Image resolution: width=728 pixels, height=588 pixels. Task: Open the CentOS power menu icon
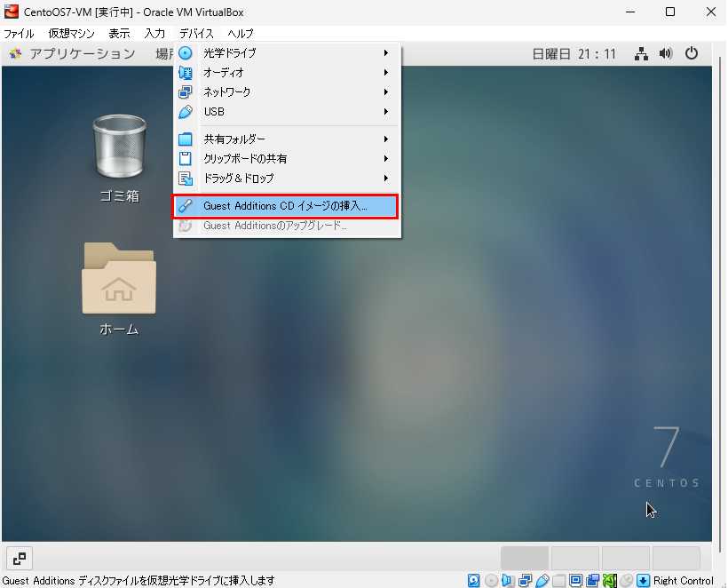[691, 53]
